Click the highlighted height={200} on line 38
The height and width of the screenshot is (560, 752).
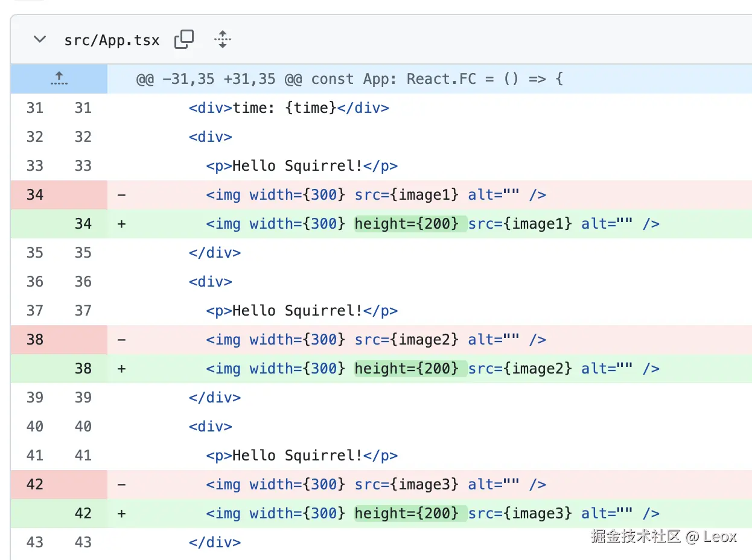410,369
